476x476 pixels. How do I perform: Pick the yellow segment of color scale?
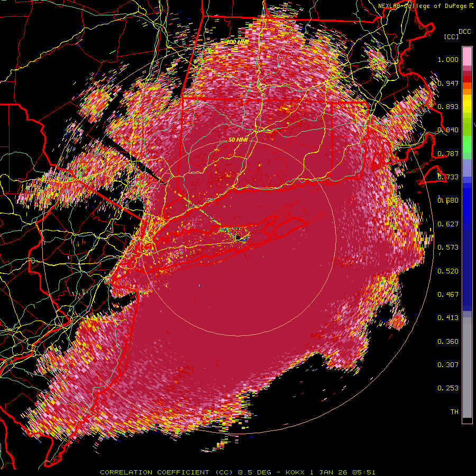(467, 104)
